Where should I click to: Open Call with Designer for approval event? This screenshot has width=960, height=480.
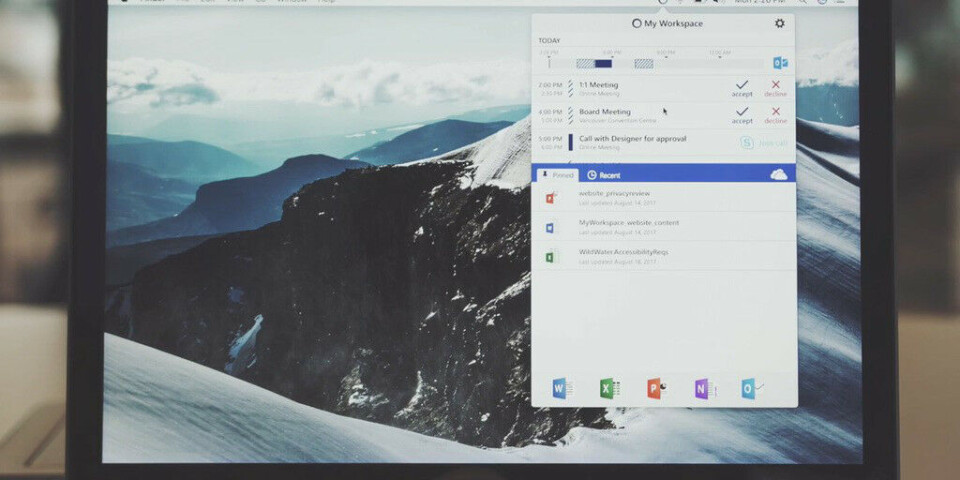click(x=632, y=138)
